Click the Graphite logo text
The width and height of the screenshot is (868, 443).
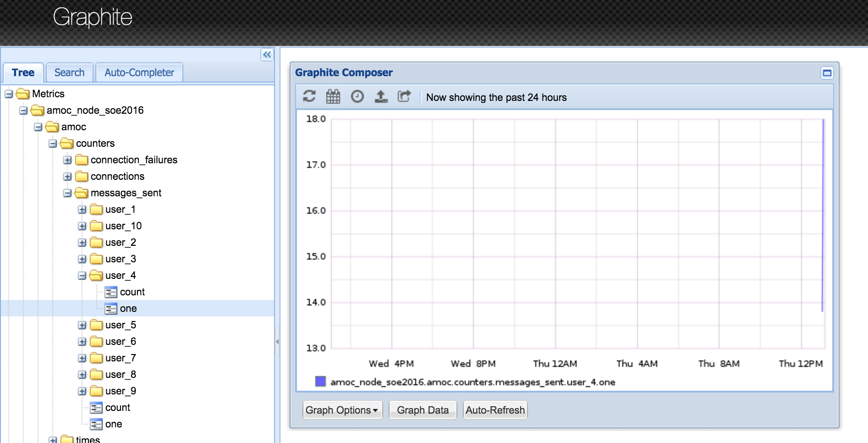(x=93, y=17)
